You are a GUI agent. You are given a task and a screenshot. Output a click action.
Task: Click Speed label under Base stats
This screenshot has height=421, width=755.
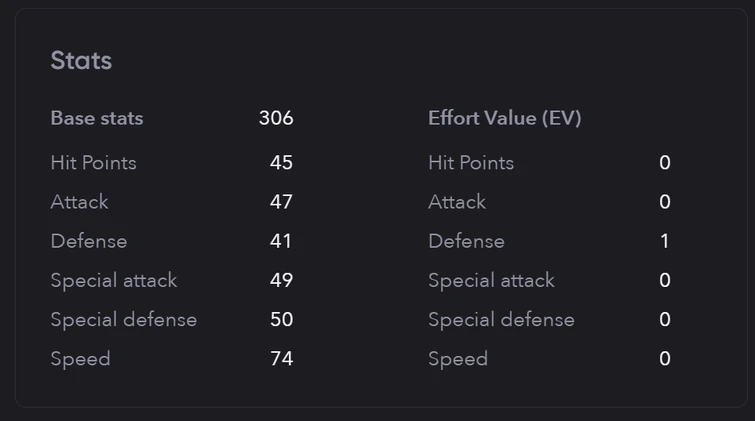pos(80,358)
